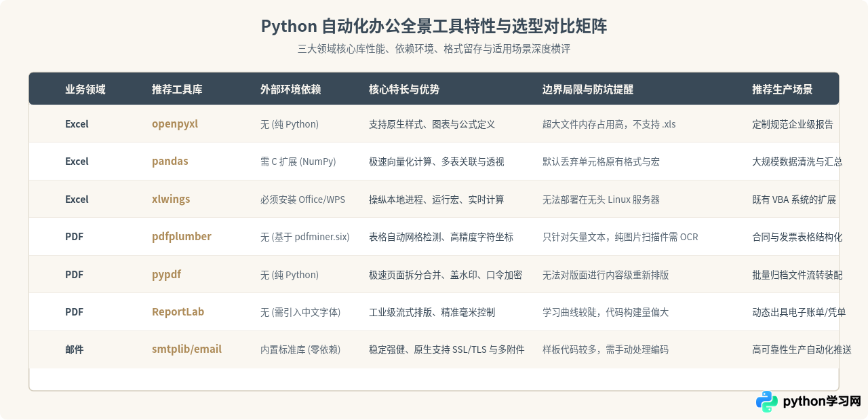The image size is (868, 420).
Task: Click the '学习曲线较陡，代码构建量偏大' cell
Action: 606,313
